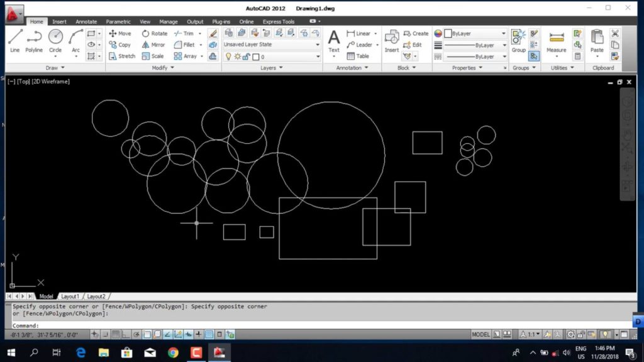644x362 pixels.
Task: Select the Rotate tool
Action: click(155, 33)
